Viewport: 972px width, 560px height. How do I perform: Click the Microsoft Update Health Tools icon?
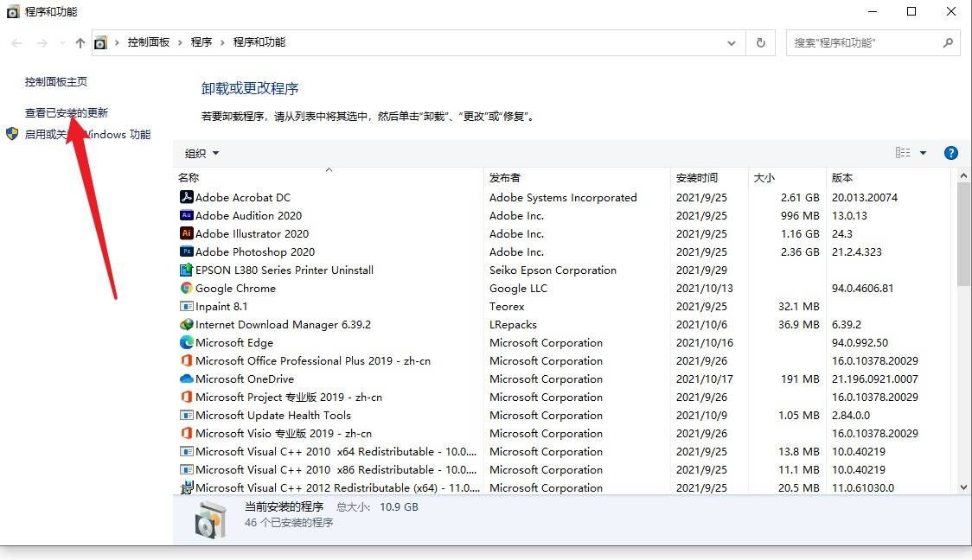tap(186, 415)
